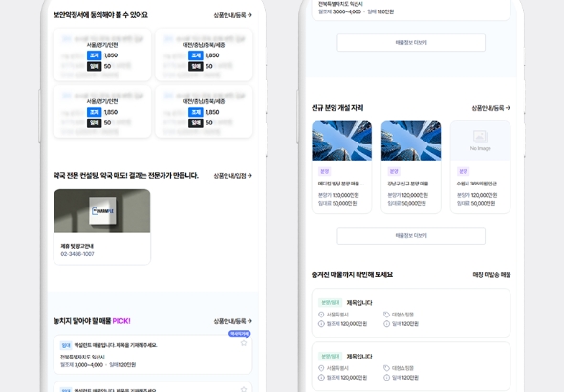Viewport: 564px width, 392px height.
Task: Click the tag icon in the first 제목입니다 card
Action: click(386, 315)
